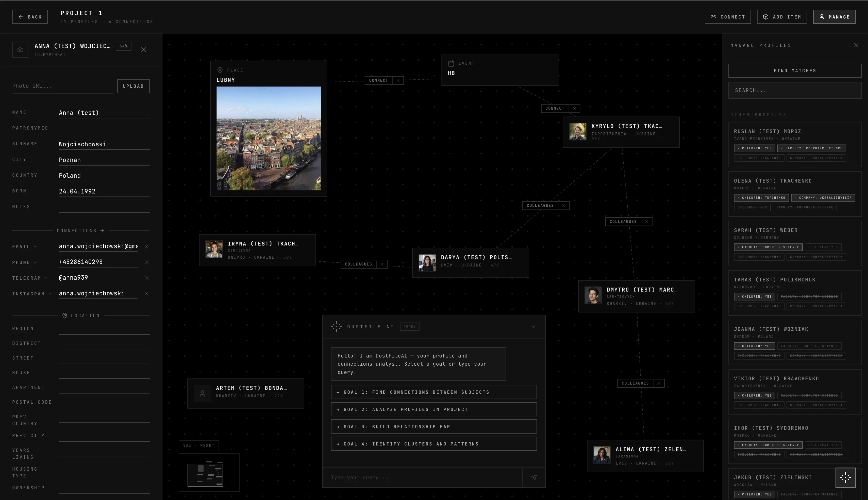Click the Name field containing Anna (test)
The width and height of the screenshot is (868, 500).
pyautogui.click(x=104, y=113)
